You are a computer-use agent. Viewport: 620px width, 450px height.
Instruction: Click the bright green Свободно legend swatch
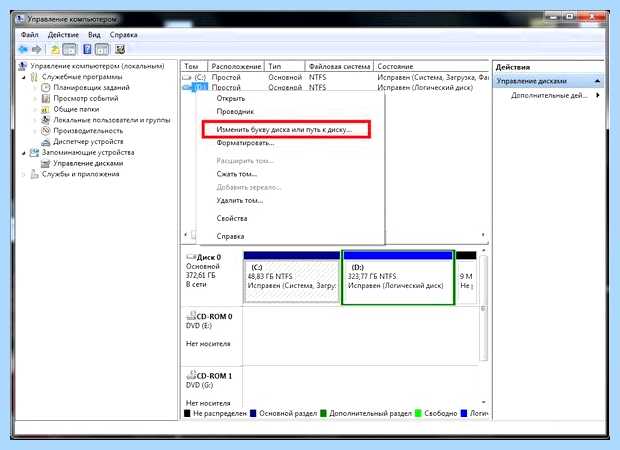[418, 414]
